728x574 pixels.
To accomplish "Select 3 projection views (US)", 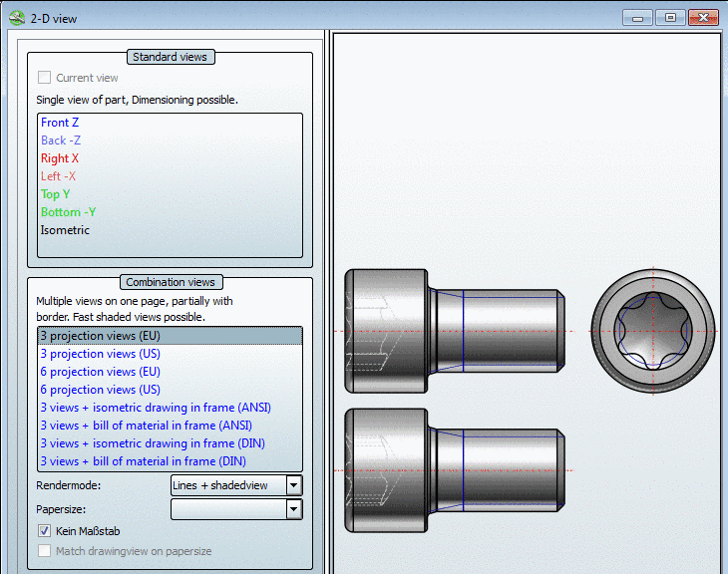I will (100, 354).
